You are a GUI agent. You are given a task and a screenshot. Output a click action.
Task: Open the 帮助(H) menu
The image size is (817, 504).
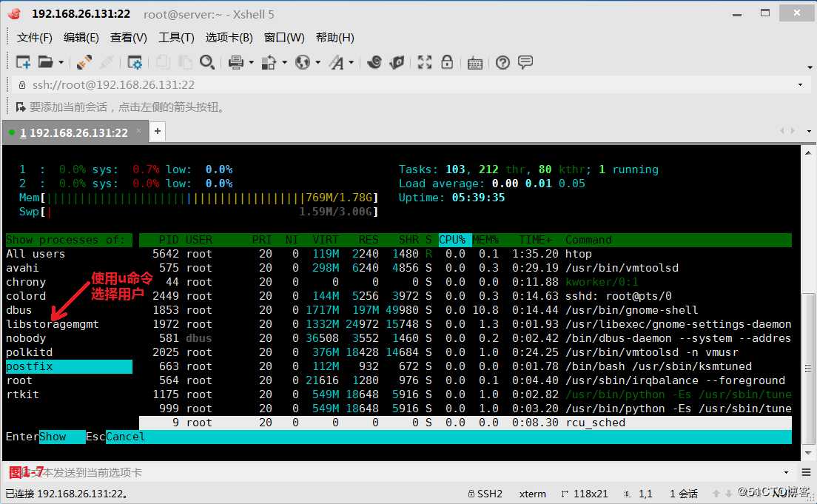335,38
